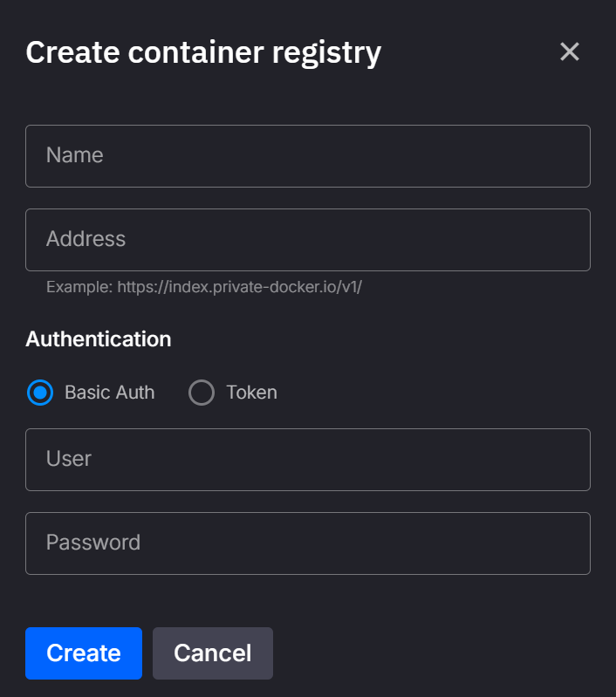The width and height of the screenshot is (616, 697).
Task: Click the "Password" placeholder text
Action: 93,543
